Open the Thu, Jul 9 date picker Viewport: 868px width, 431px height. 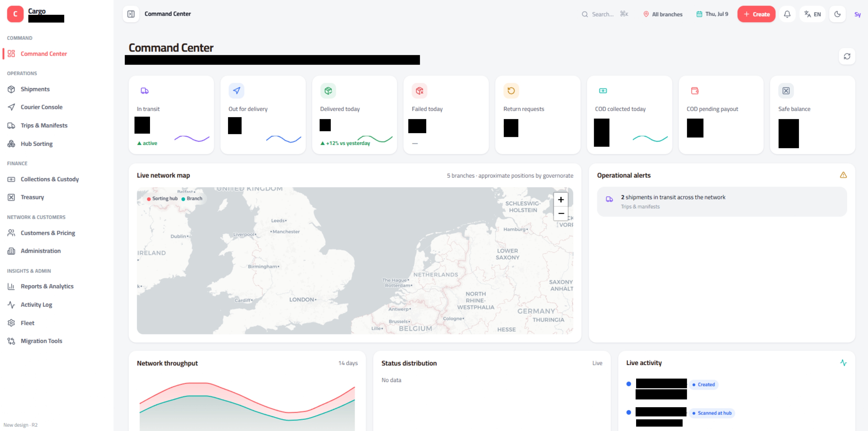click(x=712, y=14)
